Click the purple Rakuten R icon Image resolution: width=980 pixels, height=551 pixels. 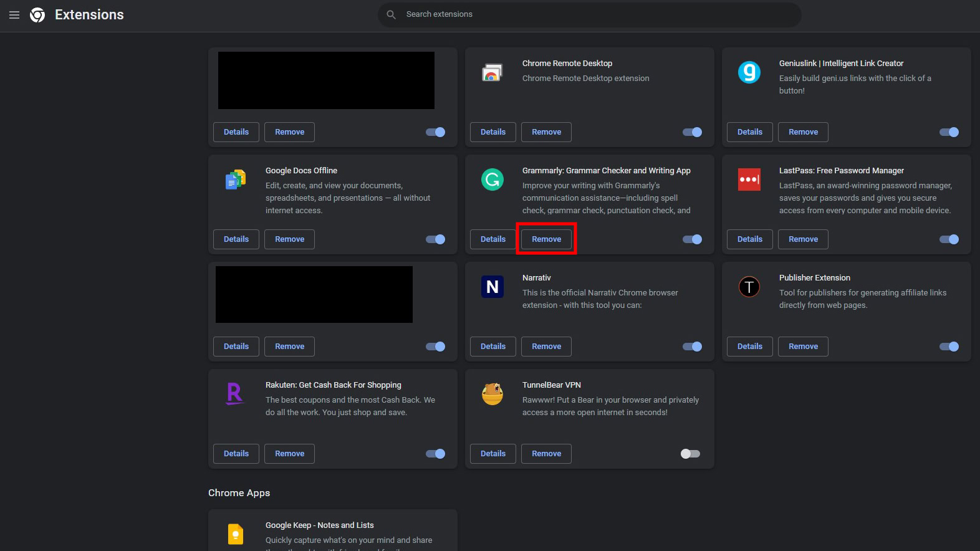pyautogui.click(x=235, y=393)
